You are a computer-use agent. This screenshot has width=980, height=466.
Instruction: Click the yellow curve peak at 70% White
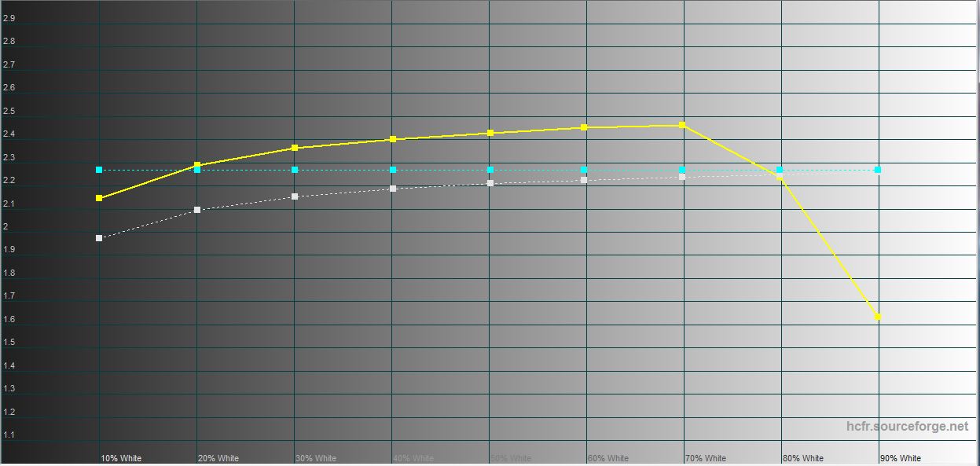tap(682, 125)
